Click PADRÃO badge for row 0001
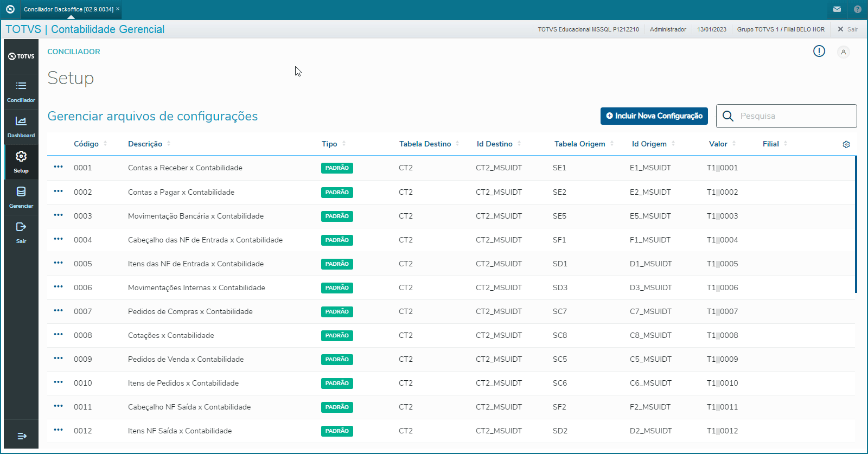Screen dimensions: 868x454 337,168
